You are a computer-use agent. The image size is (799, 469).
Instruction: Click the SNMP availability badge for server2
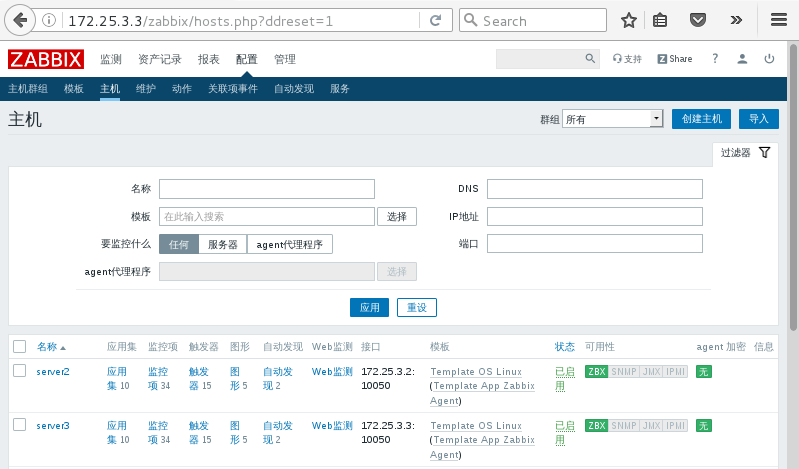(x=624, y=372)
